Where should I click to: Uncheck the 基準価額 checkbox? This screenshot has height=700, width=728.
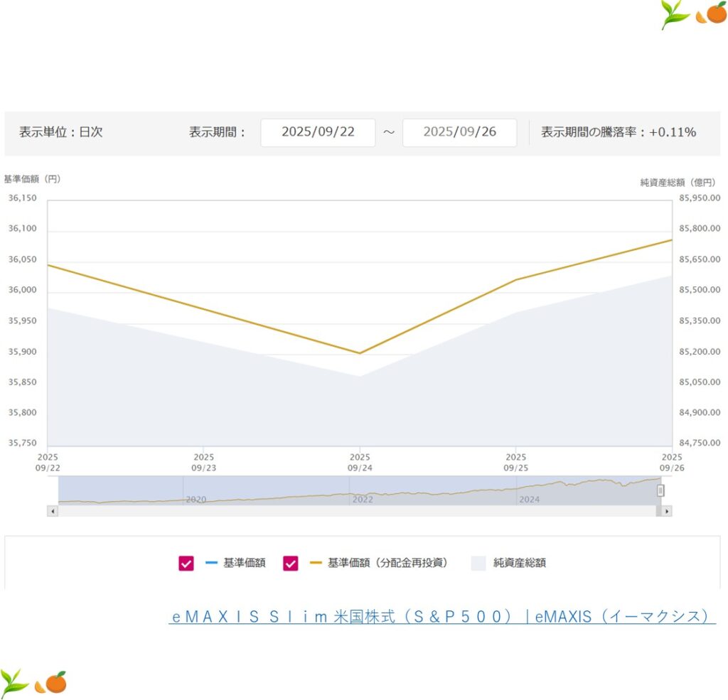tap(186, 564)
